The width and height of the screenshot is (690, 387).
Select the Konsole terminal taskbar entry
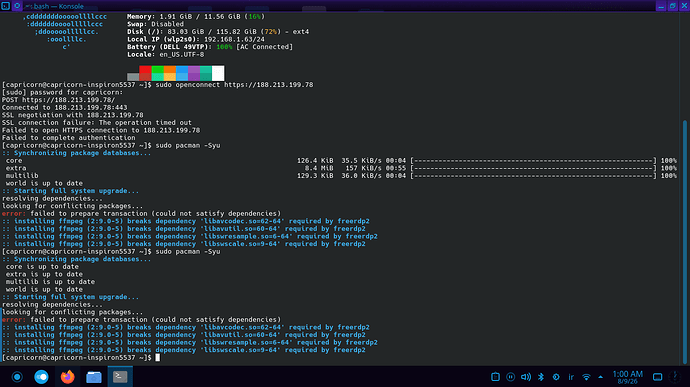(x=120, y=376)
